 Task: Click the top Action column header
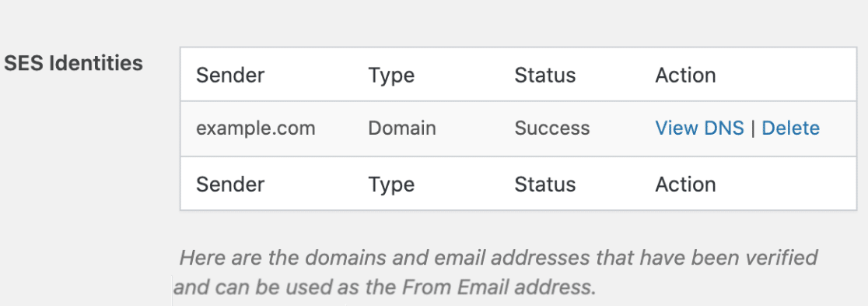[685, 75]
